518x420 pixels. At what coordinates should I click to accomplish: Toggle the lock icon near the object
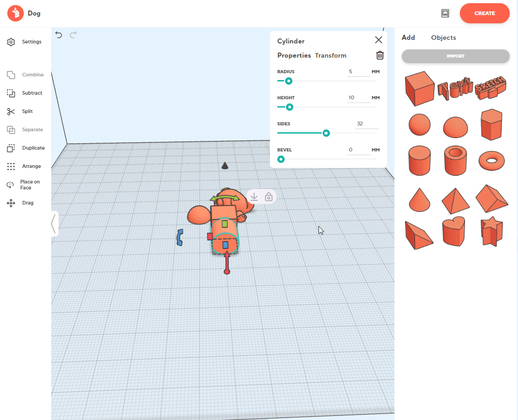[269, 197]
